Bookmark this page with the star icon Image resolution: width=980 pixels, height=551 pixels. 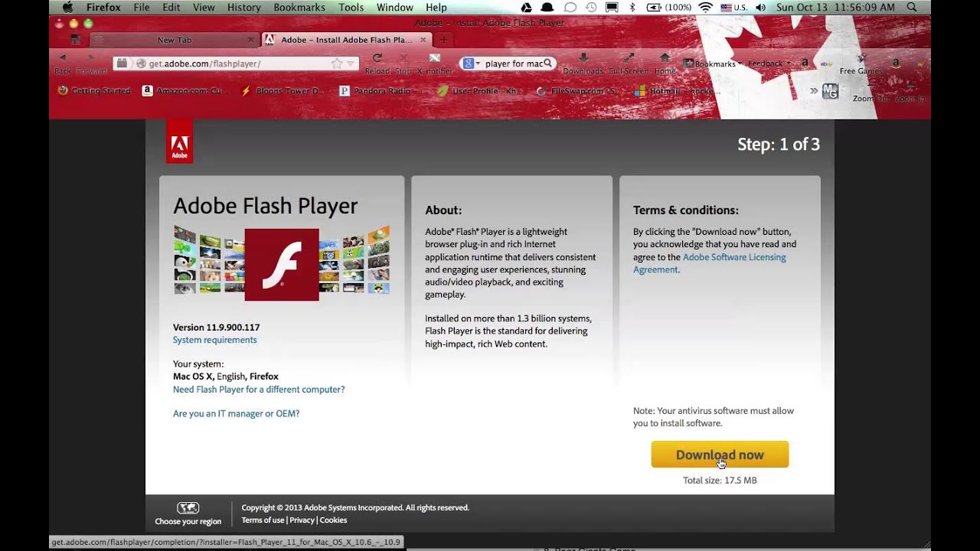pyautogui.click(x=337, y=64)
